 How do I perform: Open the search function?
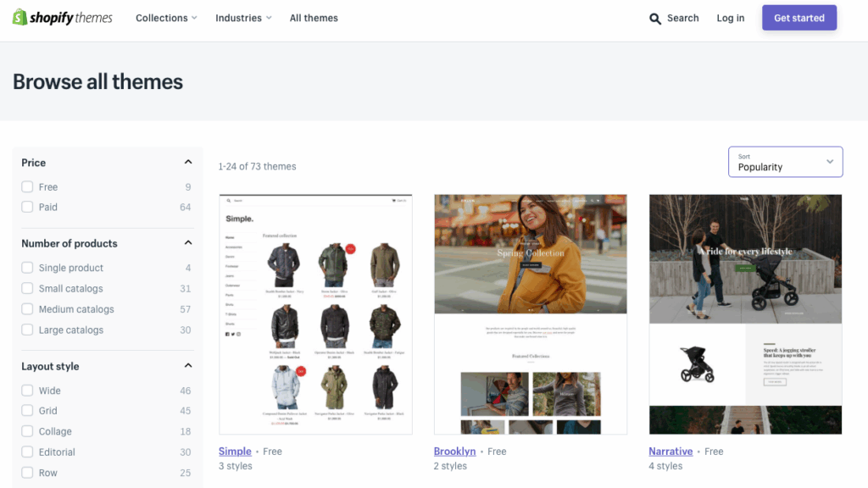pyautogui.click(x=674, y=18)
